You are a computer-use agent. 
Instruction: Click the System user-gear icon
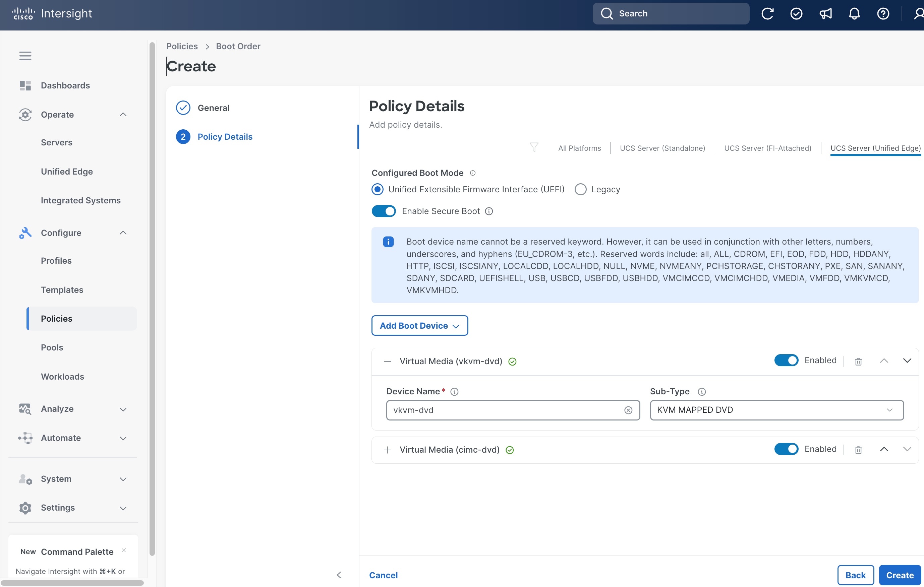25,479
